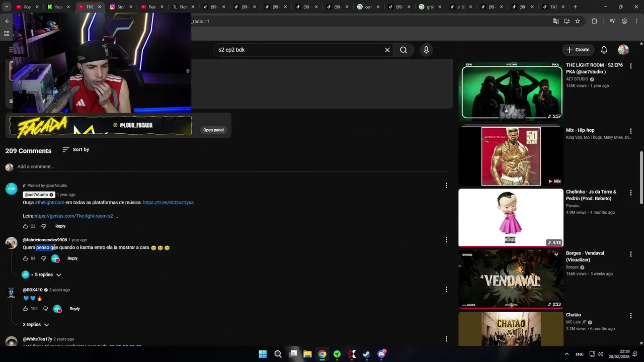The image size is (644, 362).
Task: Bookmark this page with the star icon
Action: click(x=578, y=21)
